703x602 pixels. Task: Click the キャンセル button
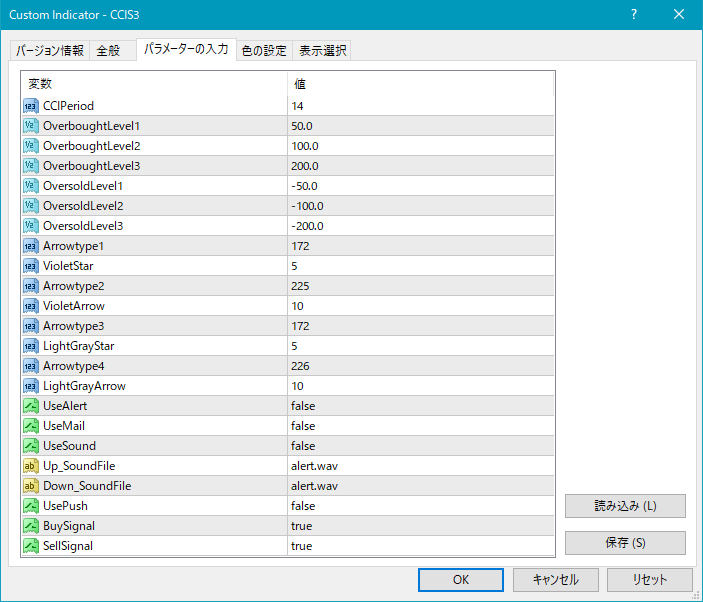(555, 580)
